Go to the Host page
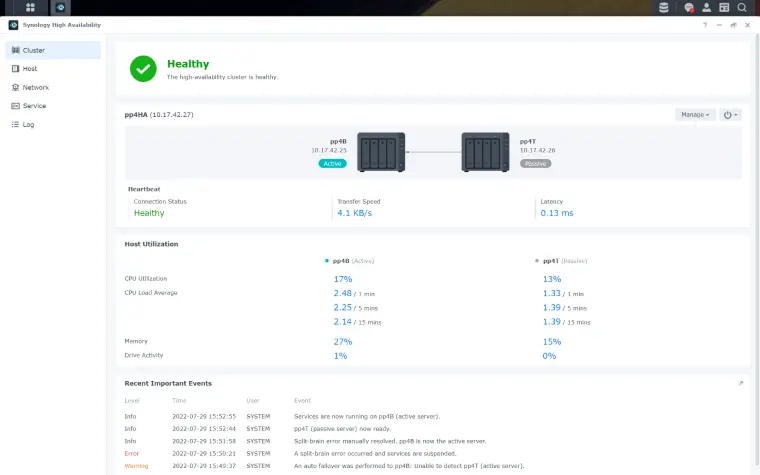Viewport: 760px width, 475px height. pos(30,69)
